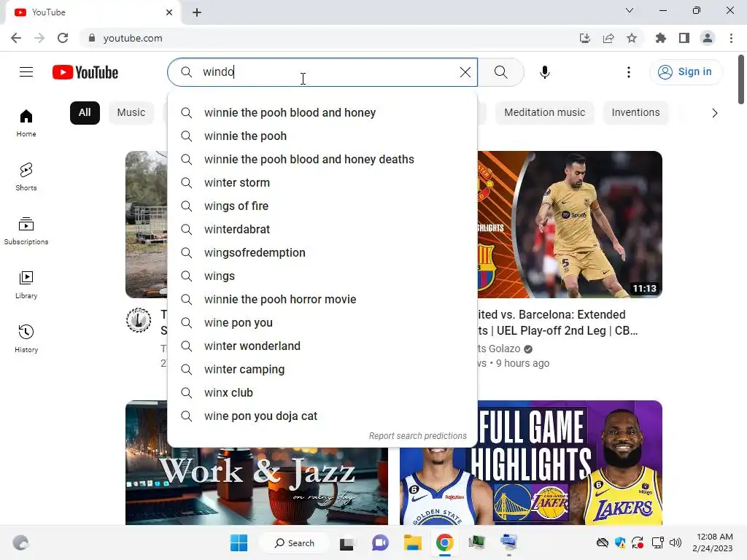Toggle Chrome side panel

[x=684, y=38]
